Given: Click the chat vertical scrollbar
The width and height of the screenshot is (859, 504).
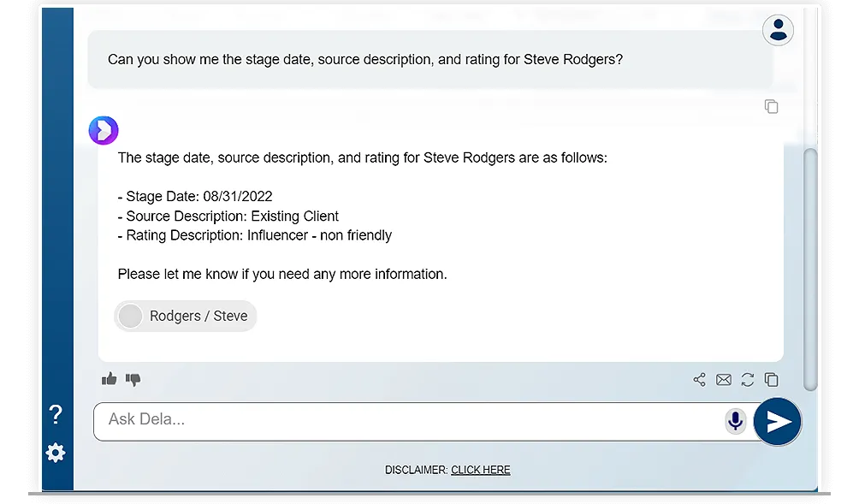Looking at the screenshot, I should coord(810,270).
